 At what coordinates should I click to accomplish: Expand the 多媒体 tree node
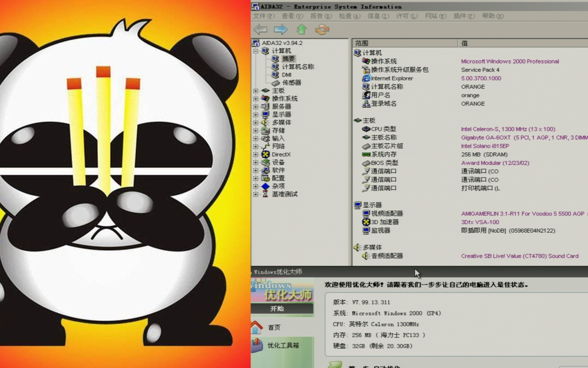point(256,123)
